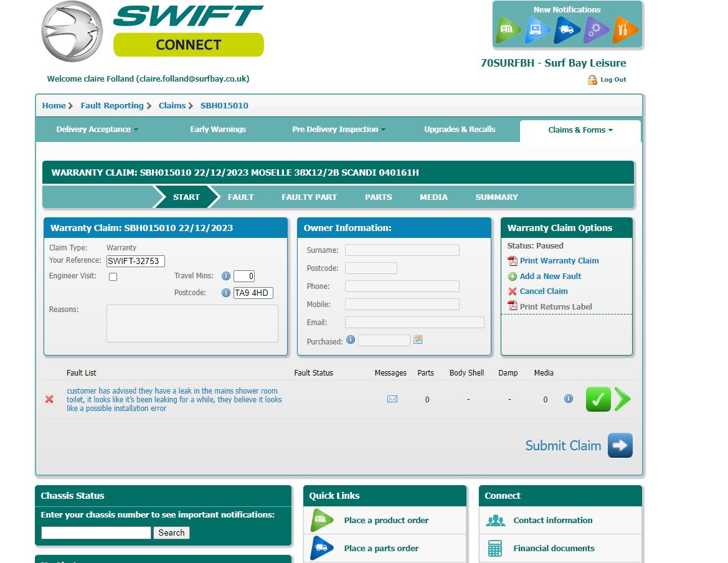Viewport: 728px width, 563px height.
Task: Click the chassis Search button
Action: coord(171,533)
